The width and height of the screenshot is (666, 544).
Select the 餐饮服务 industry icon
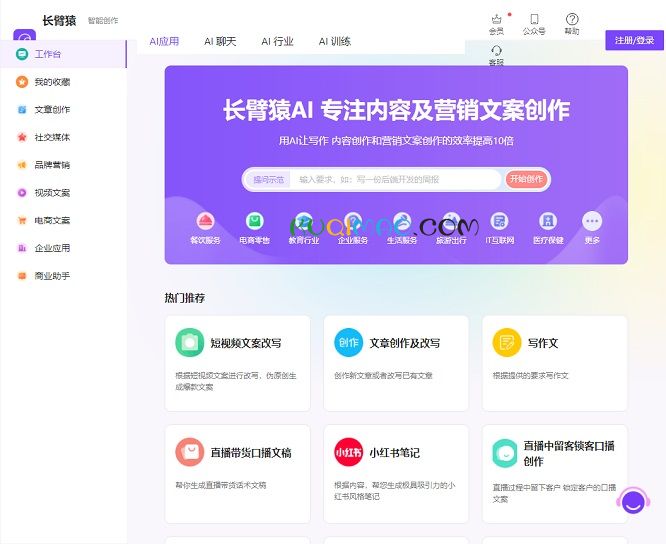(x=205, y=221)
